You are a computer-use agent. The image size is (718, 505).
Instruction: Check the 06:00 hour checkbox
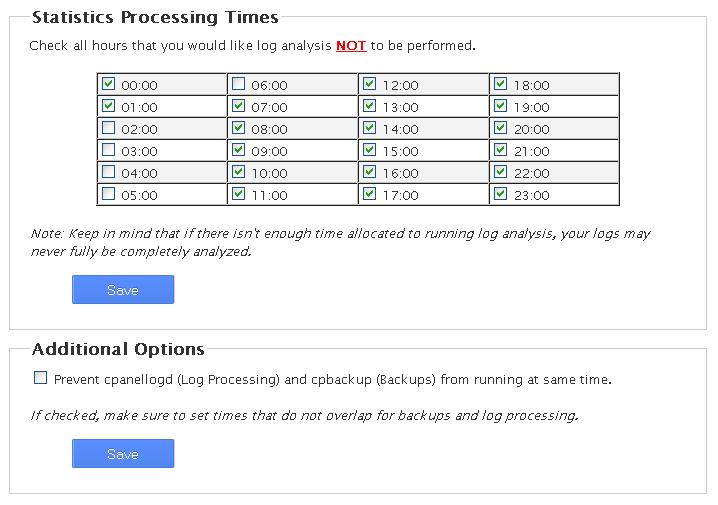pyautogui.click(x=238, y=84)
